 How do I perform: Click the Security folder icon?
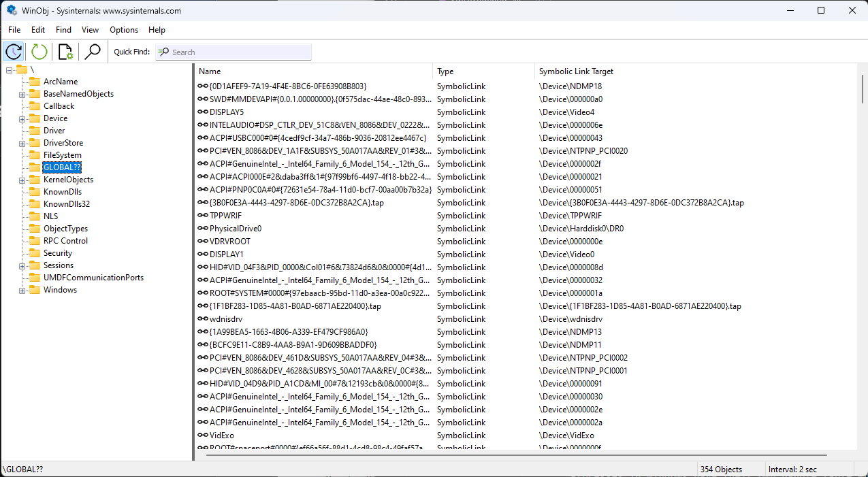click(35, 253)
